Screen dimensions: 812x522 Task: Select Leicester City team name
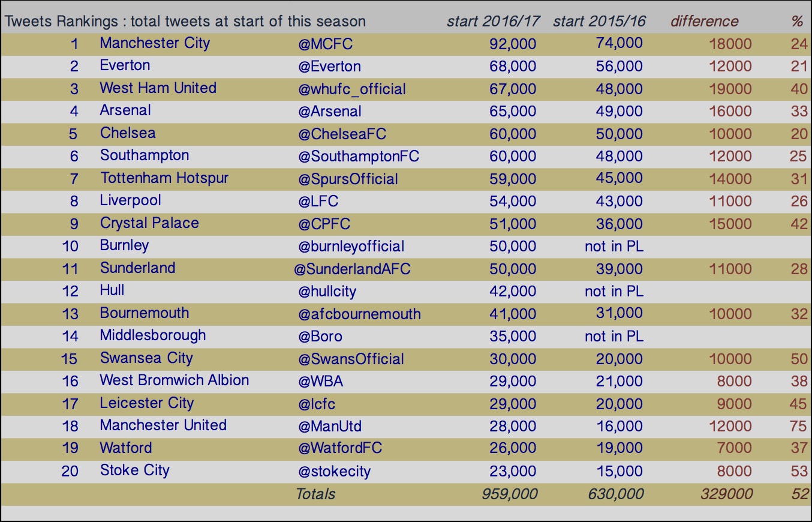(x=147, y=403)
